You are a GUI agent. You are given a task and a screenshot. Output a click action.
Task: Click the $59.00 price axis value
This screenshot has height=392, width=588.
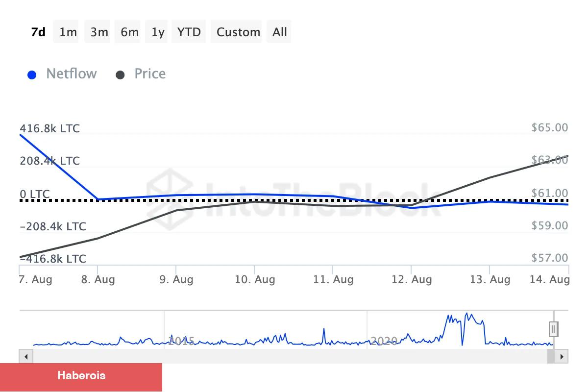(x=550, y=226)
